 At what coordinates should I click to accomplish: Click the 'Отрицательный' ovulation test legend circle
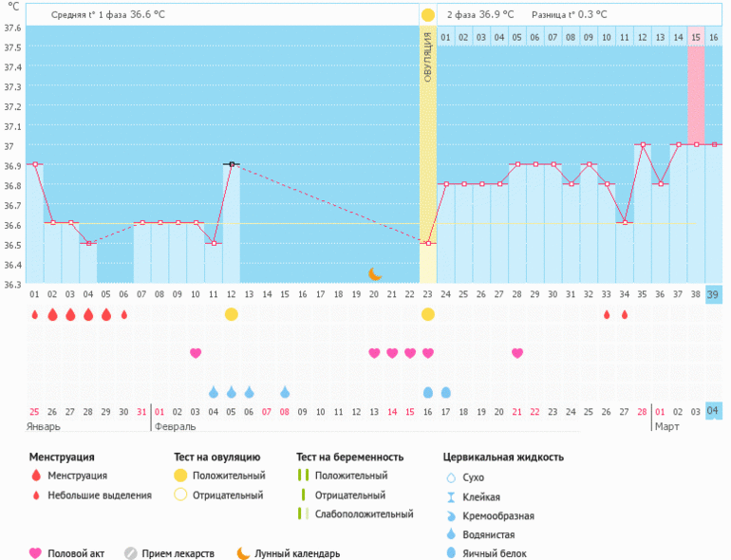point(179,495)
